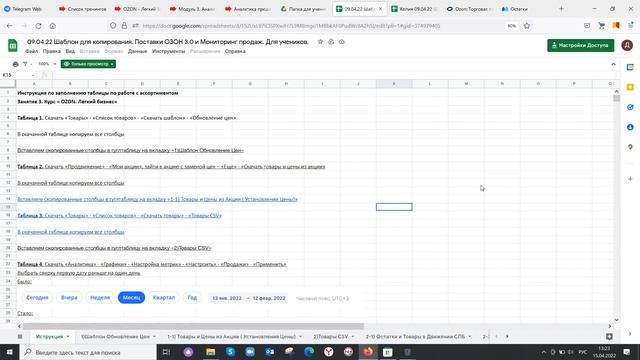Open the Contacts side panel icon
The width and height of the screenshot is (640, 360).
click(630, 127)
